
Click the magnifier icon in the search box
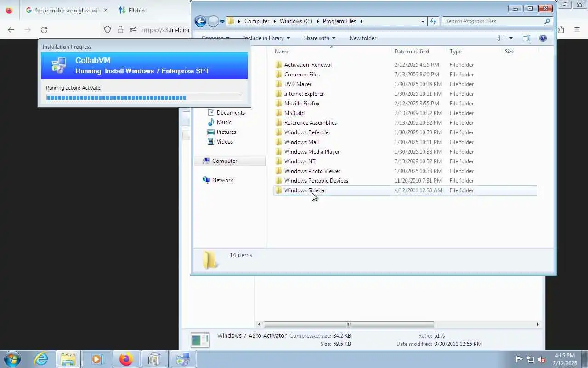coord(547,21)
